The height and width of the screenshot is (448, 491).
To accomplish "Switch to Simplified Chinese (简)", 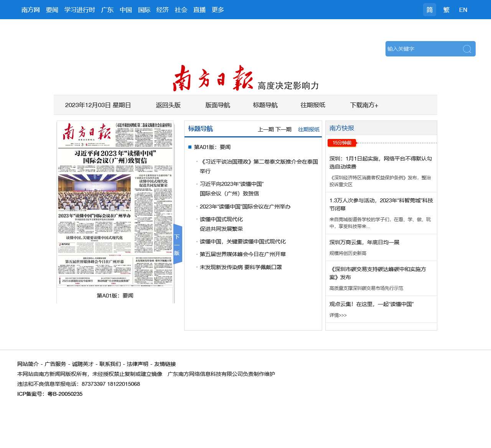I will [x=429, y=10].
